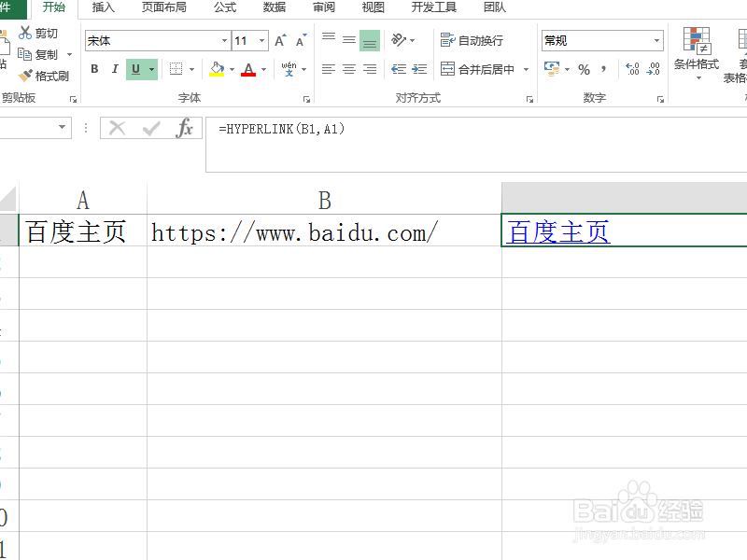Toggle Wrap Text (自动换行)
This screenshot has width=747, height=560.
tap(472, 40)
